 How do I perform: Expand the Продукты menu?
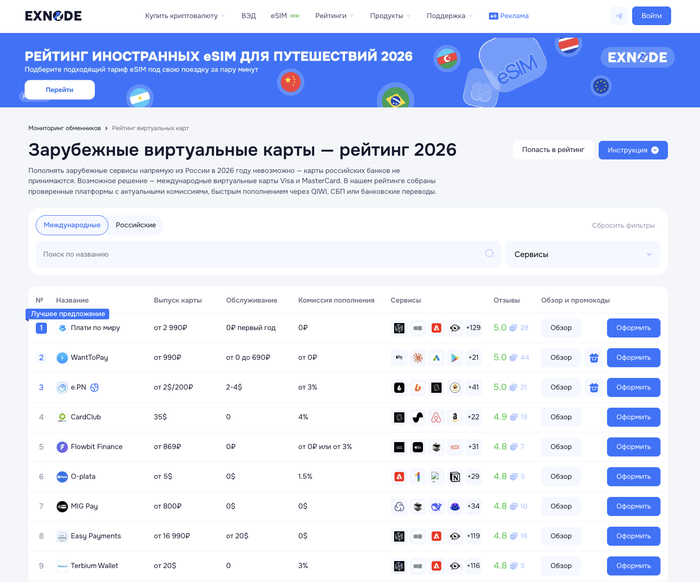point(390,16)
